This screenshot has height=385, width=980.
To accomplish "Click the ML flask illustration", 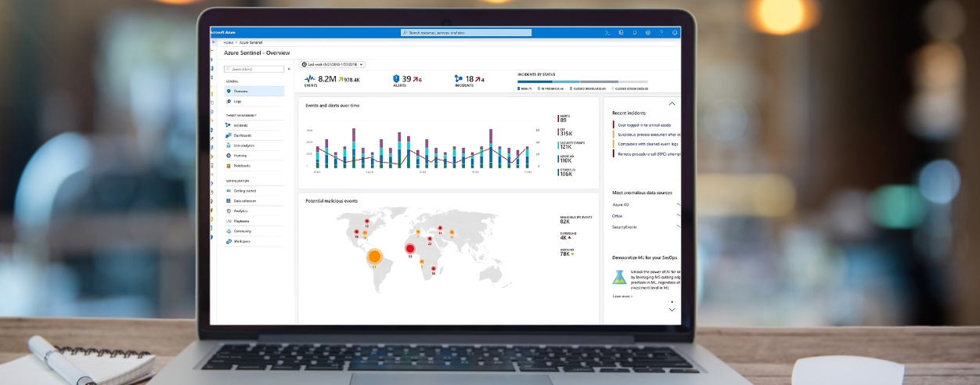I will (x=619, y=277).
